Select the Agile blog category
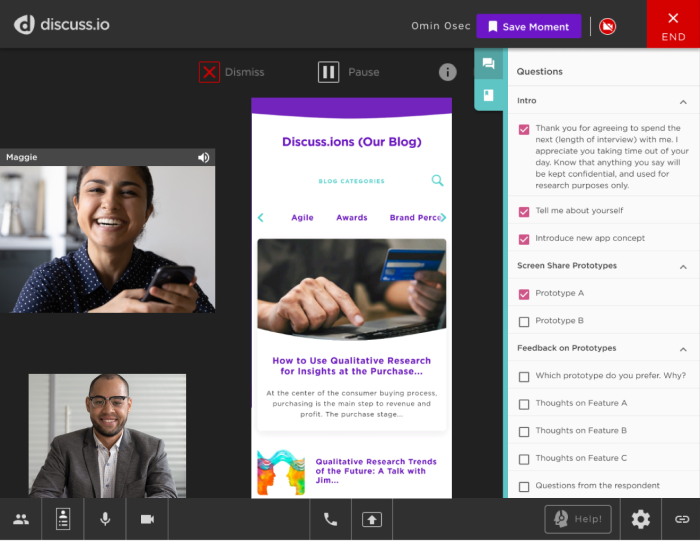Screen dimensions: 700x541 click(x=302, y=218)
